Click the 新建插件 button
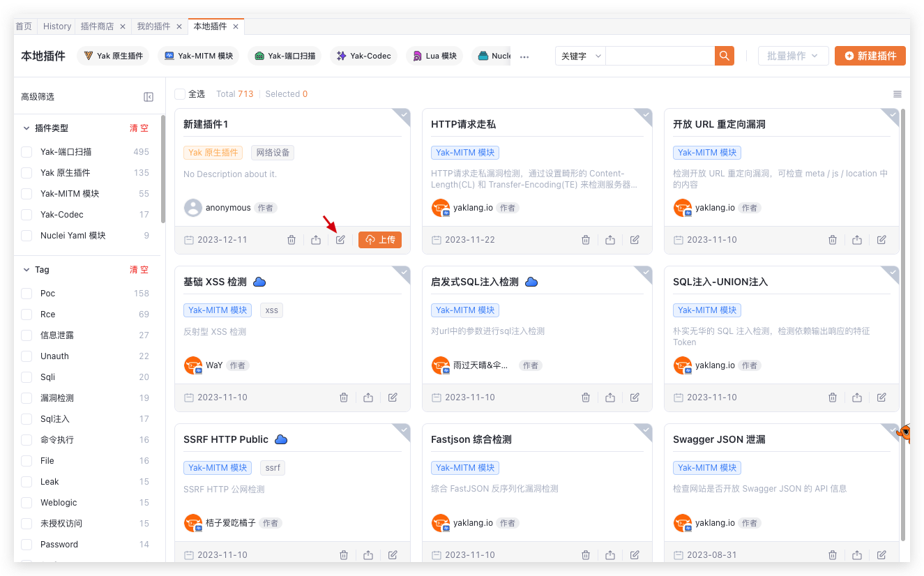This screenshot has height=576, width=924. point(870,56)
